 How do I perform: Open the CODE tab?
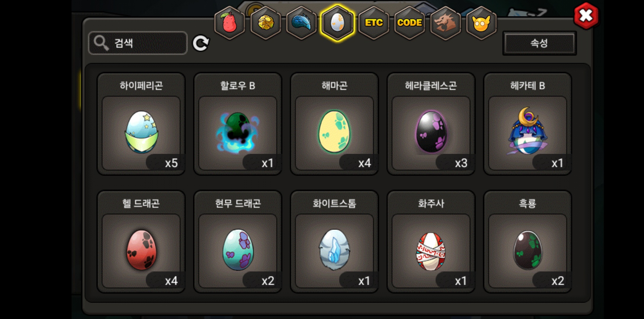[410, 23]
